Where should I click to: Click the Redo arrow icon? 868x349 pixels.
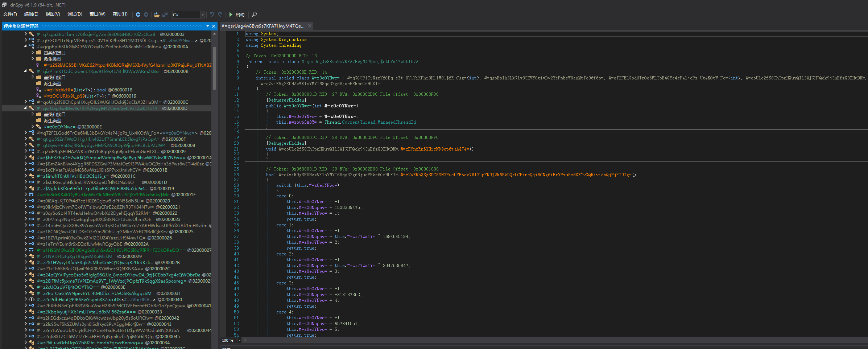[220, 15]
